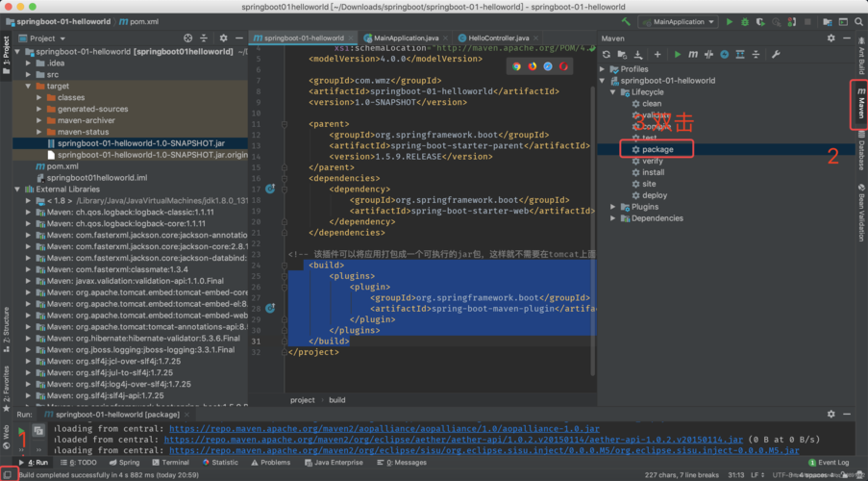Open in Firefox browser icon in editor
This screenshot has width=868, height=481.
(x=532, y=66)
